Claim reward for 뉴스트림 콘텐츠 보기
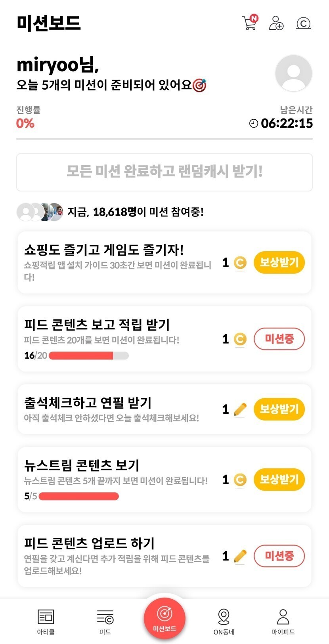329x644 pixels. [x=279, y=480]
